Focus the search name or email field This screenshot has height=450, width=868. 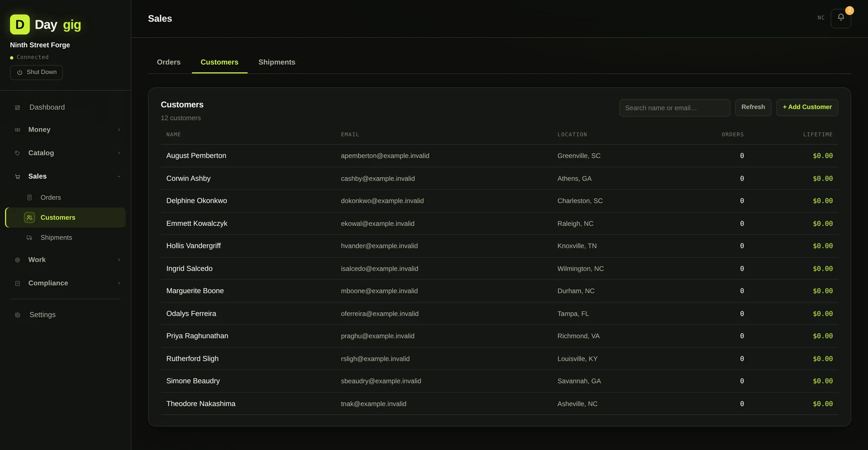pos(675,108)
